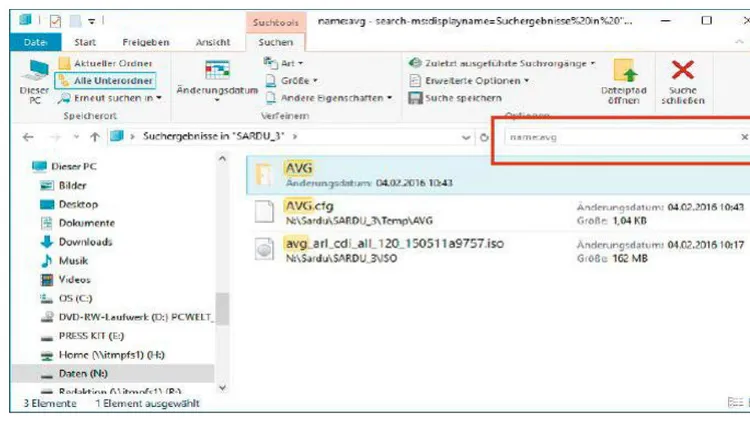750x421 pixels.
Task: Click the AVG.cfg file icon
Action: (x=264, y=212)
